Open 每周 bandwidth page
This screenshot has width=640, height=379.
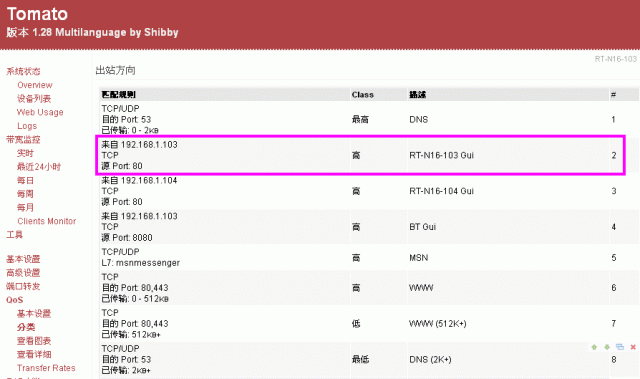[x=25, y=194]
